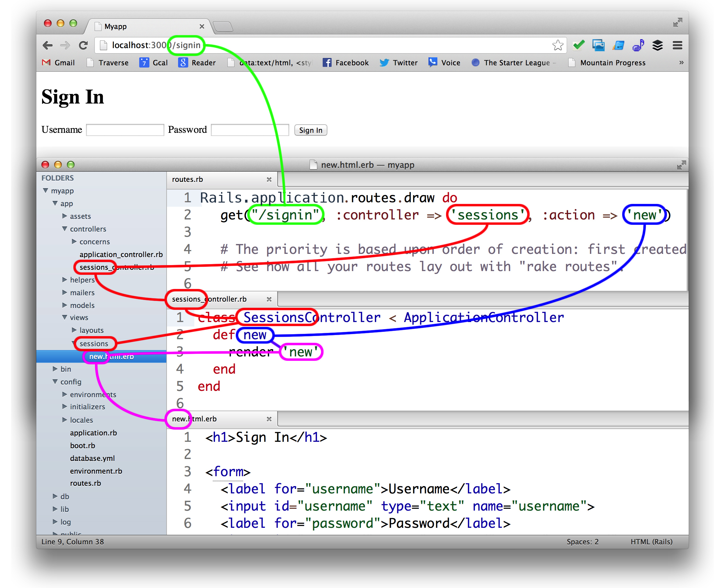Open the HTML (Rails) syntax selector
This screenshot has height=588, width=725.
click(x=651, y=541)
